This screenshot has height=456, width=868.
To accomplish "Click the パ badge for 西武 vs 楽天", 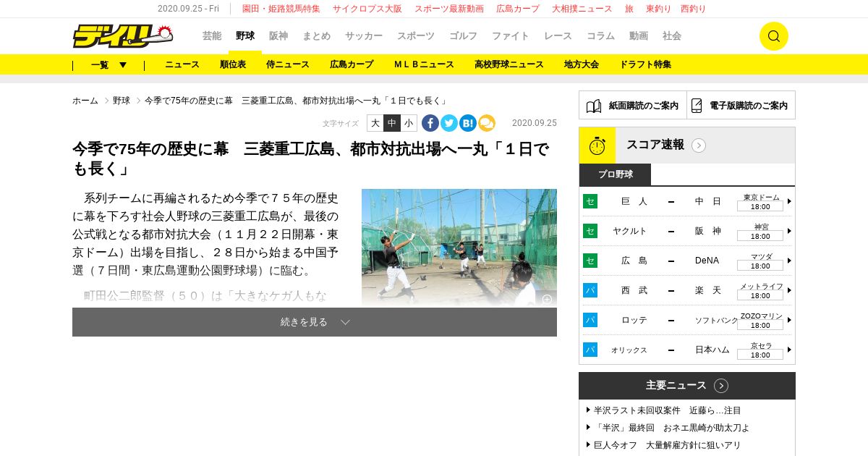I will click(x=590, y=290).
